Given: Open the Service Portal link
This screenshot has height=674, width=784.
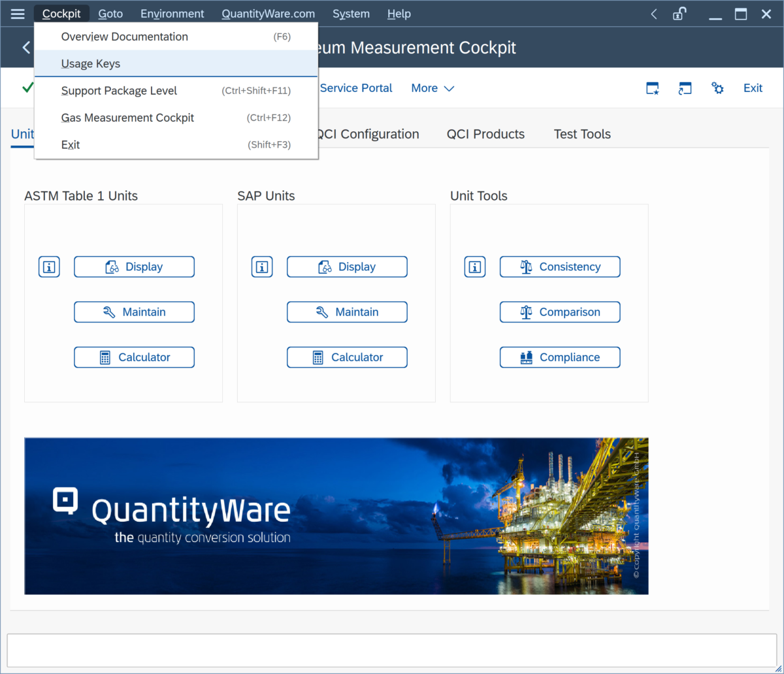Looking at the screenshot, I should [356, 88].
